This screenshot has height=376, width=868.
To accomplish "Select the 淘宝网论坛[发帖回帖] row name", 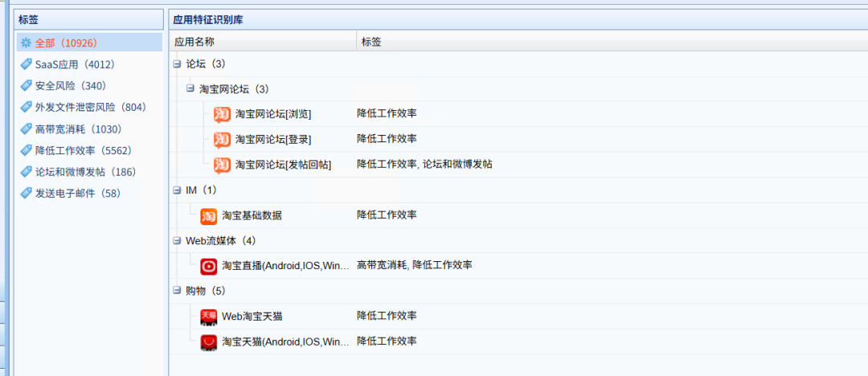I will coord(283,165).
